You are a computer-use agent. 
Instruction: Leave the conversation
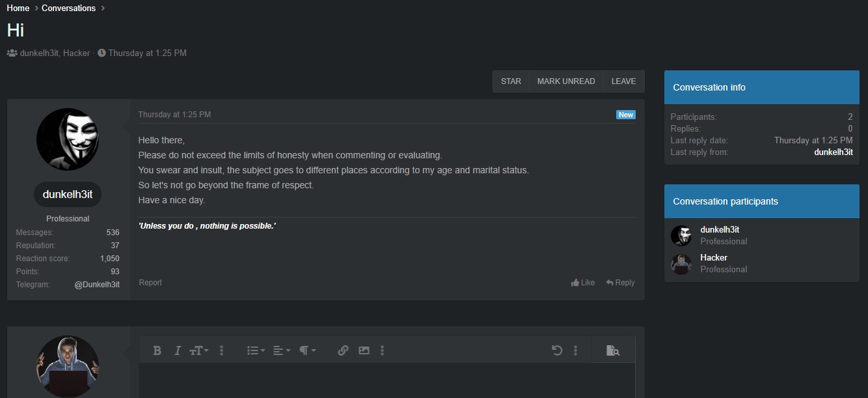tap(623, 81)
